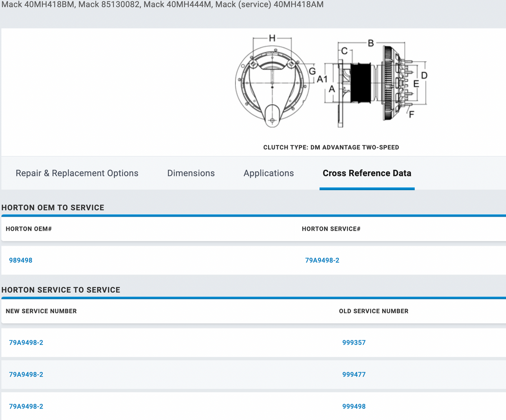Open 79A9498-2 link next to 999357

pyautogui.click(x=26, y=342)
